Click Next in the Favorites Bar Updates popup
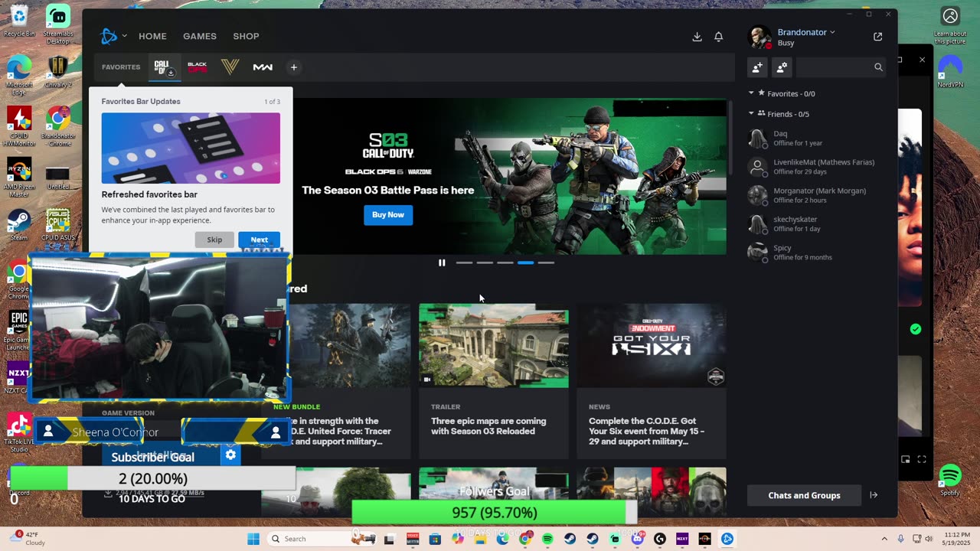Viewport: 980px width, 551px height. click(259, 240)
